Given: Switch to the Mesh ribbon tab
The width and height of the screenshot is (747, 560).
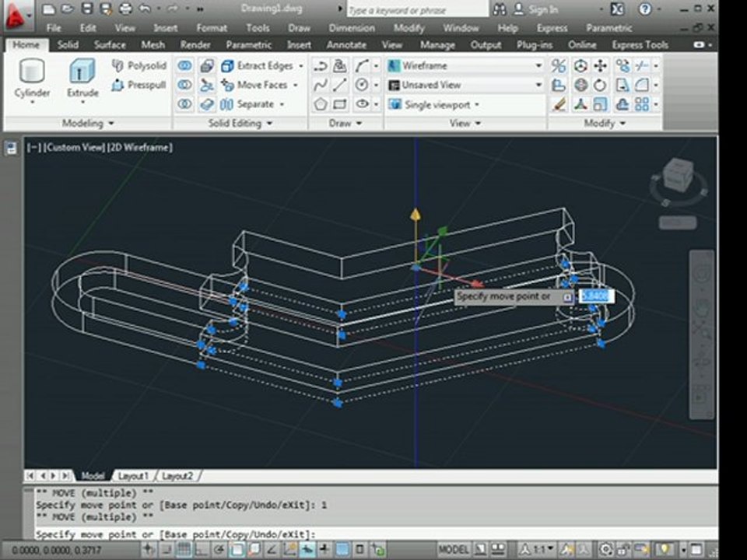Looking at the screenshot, I should click(x=153, y=45).
